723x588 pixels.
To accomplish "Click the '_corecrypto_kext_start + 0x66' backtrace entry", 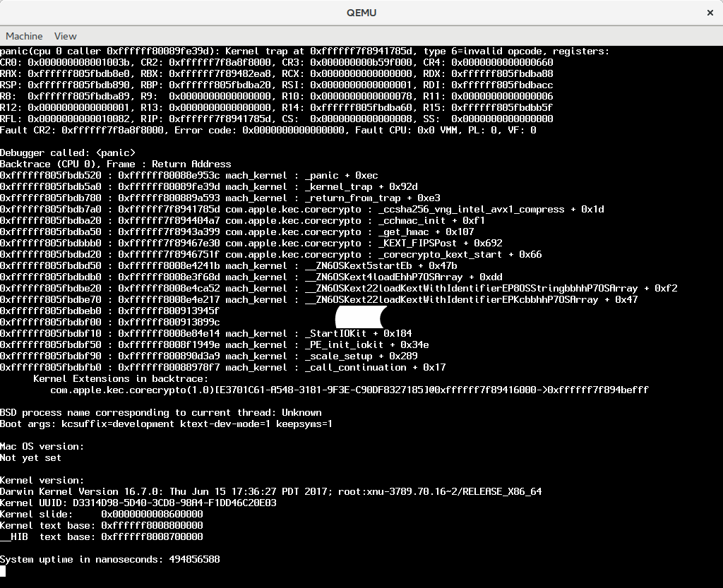I will click(x=460, y=254).
